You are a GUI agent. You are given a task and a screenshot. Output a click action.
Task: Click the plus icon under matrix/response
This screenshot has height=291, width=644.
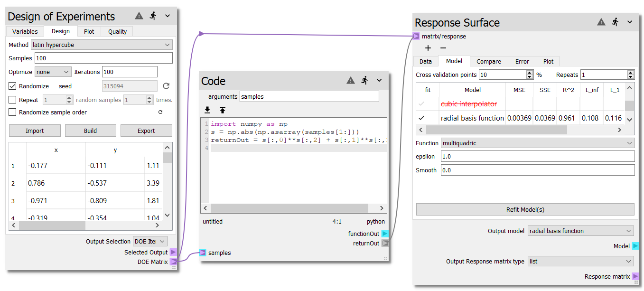[428, 48]
